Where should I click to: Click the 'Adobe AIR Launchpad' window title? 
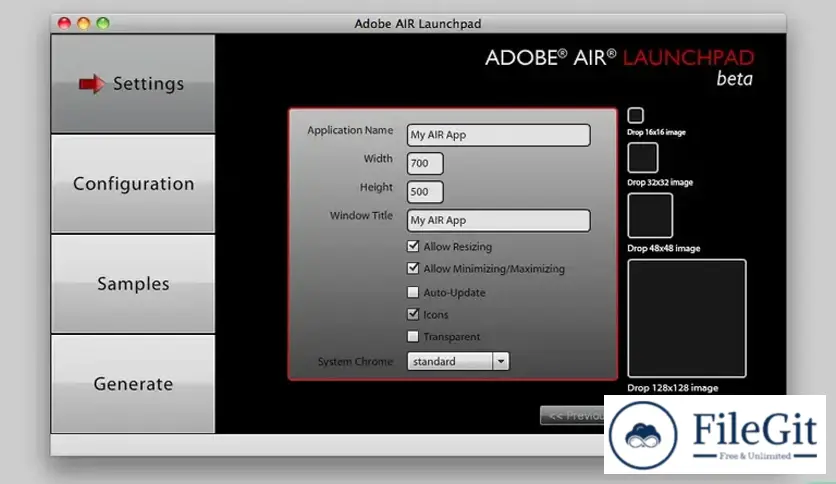click(418, 23)
